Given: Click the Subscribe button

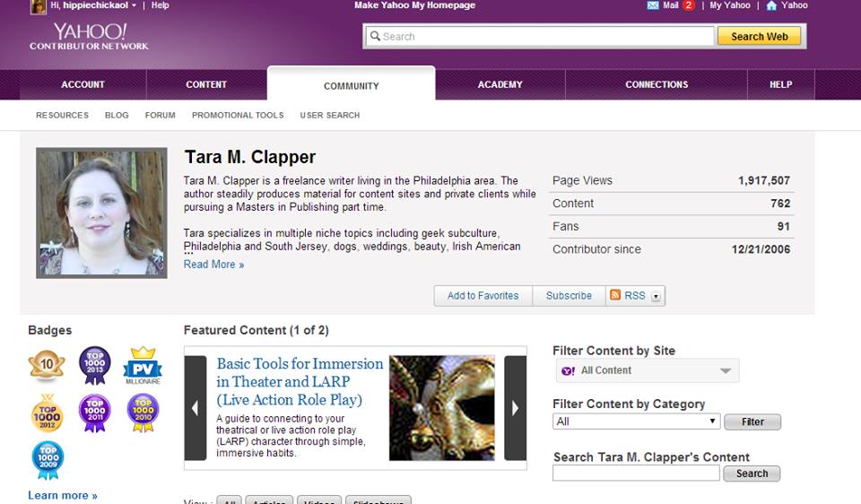Looking at the screenshot, I should point(569,296).
